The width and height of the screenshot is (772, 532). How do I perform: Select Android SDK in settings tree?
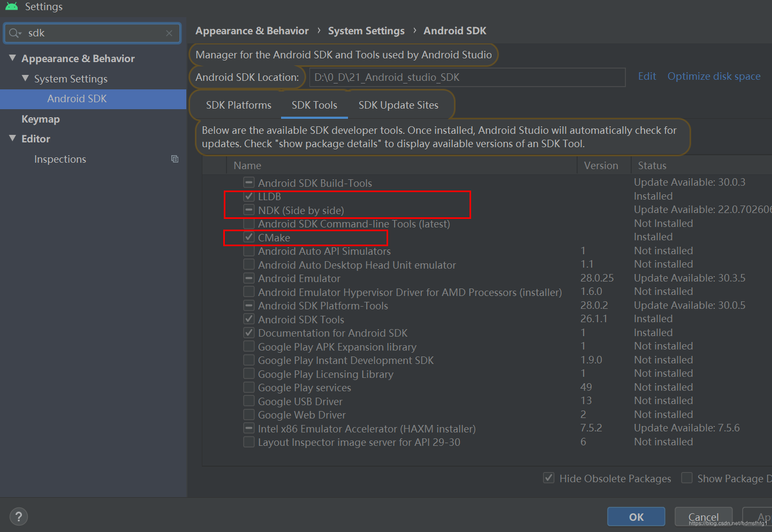click(x=93, y=99)
